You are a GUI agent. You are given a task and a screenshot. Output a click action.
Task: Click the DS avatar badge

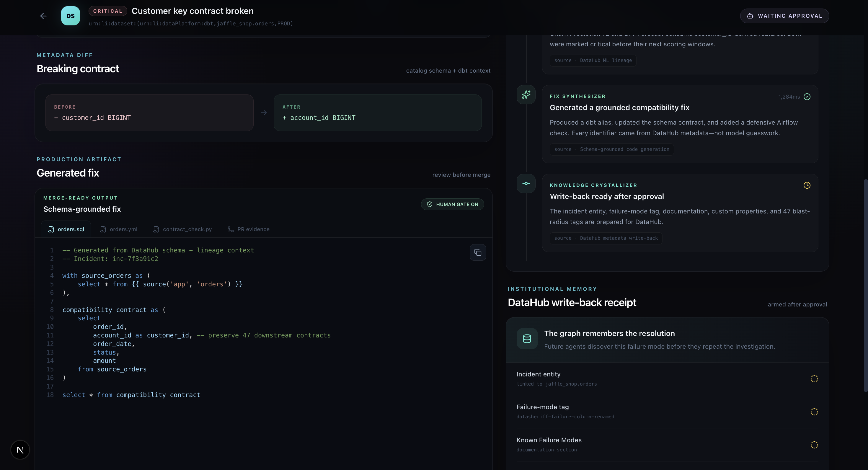(x=71, y=16)
